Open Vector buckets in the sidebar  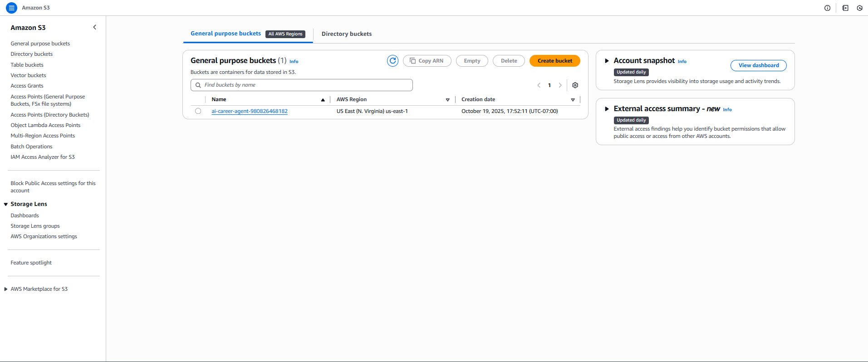[x=28, y=75]
